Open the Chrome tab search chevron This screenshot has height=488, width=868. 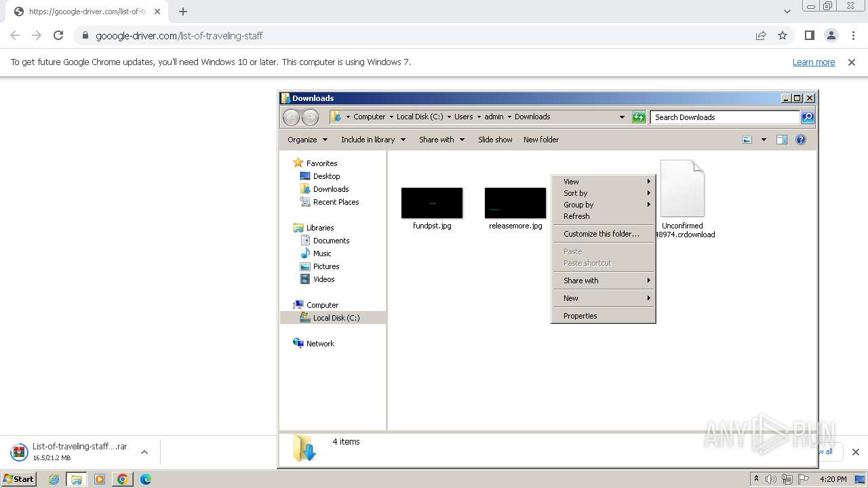787,11
